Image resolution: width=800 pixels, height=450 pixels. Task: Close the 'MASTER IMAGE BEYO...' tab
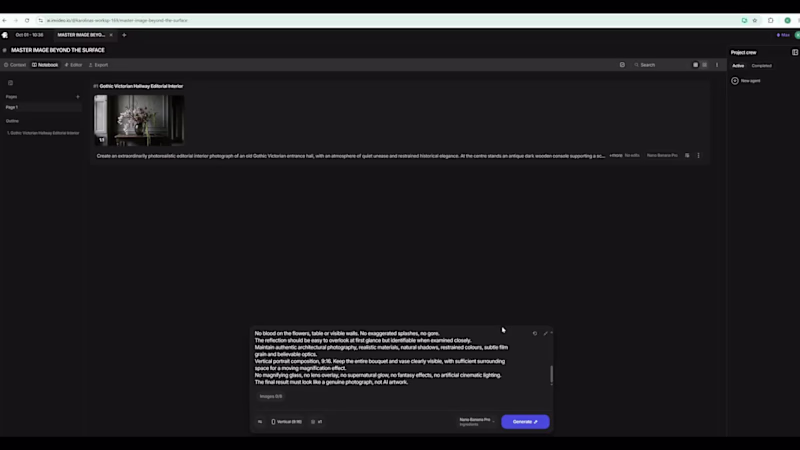[x=111, y=35]
